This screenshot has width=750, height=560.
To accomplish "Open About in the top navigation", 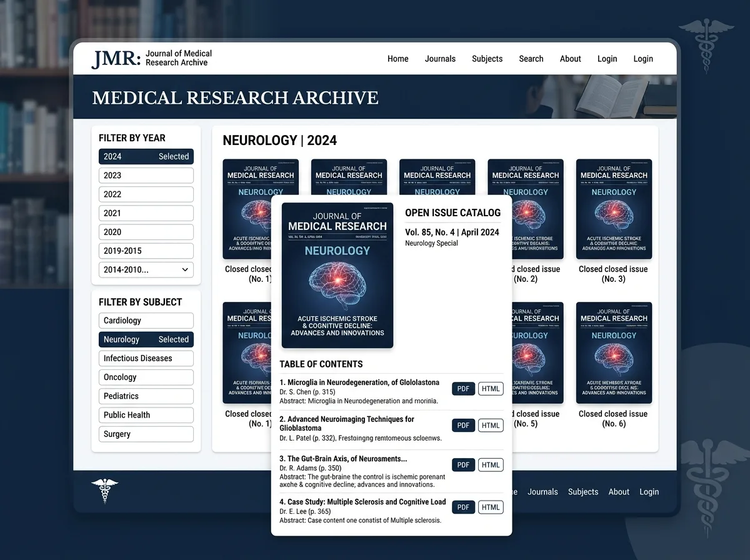I will click(570, 59).
